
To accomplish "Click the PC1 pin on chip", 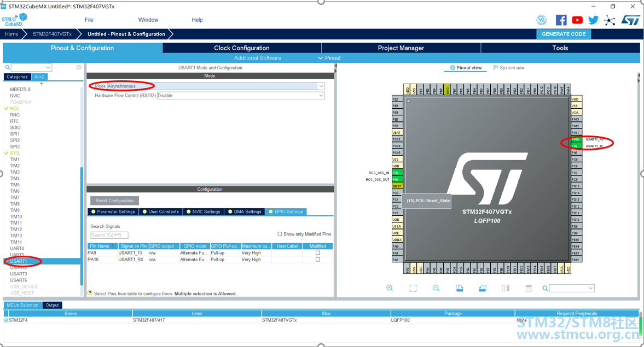I will tap(396, 199).
